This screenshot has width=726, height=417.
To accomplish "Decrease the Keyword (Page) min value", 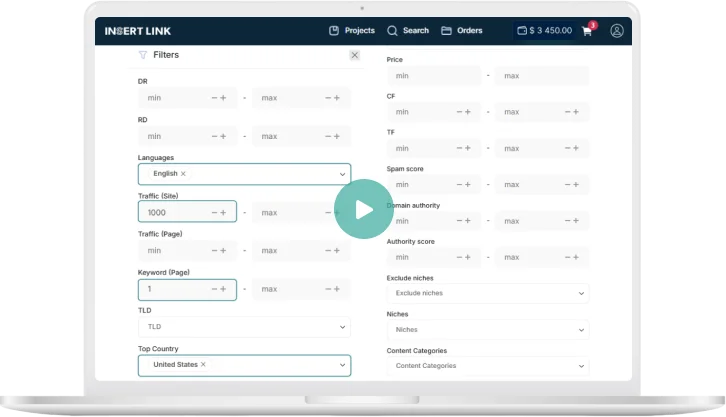I will (214, 289).
